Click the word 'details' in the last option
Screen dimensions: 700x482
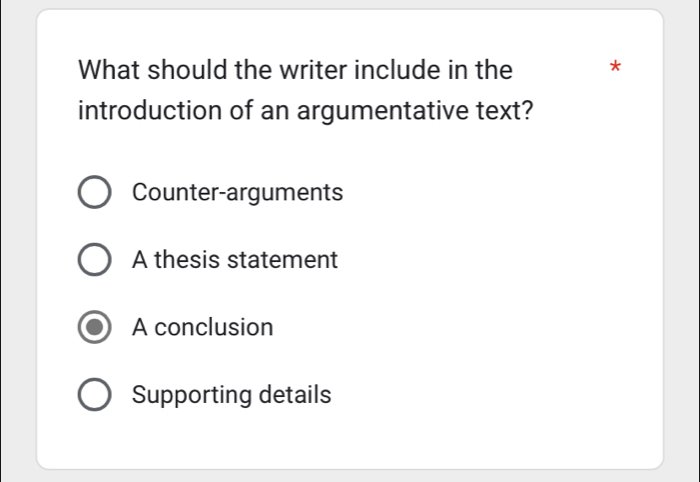point(295,395)
